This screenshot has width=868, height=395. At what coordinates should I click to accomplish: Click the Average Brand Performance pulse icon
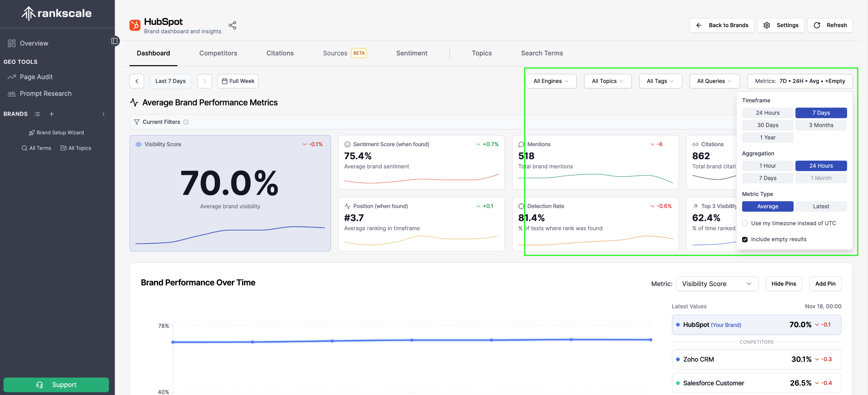[134, 102]
